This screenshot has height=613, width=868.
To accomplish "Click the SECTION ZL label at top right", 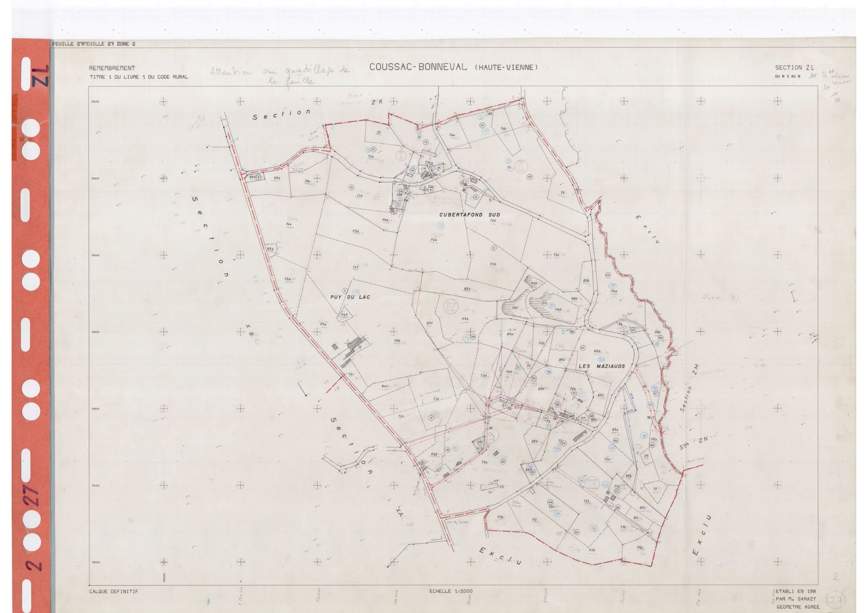I will (795, 68).
